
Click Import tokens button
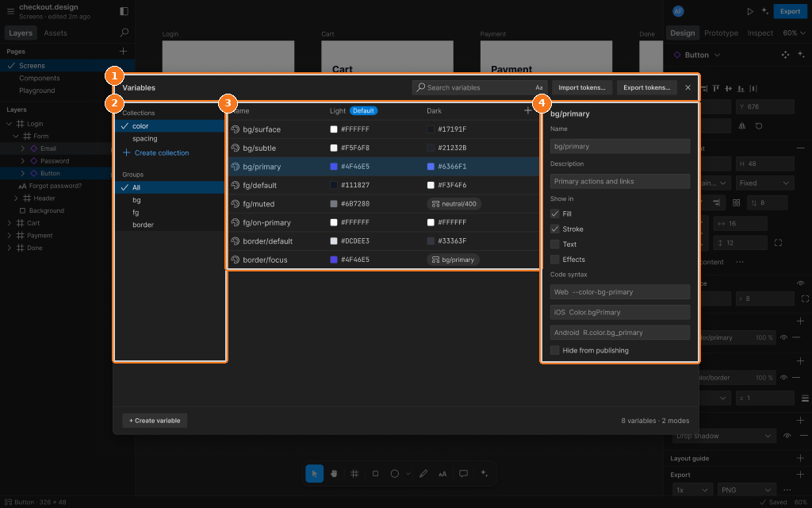[x=582, y=87]
